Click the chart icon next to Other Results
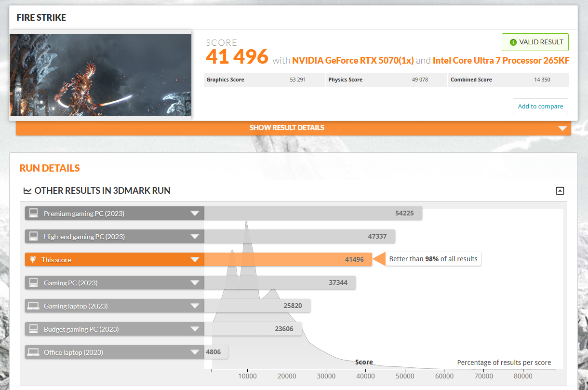This screenshot has height=390, width=588. click(27, 191)
